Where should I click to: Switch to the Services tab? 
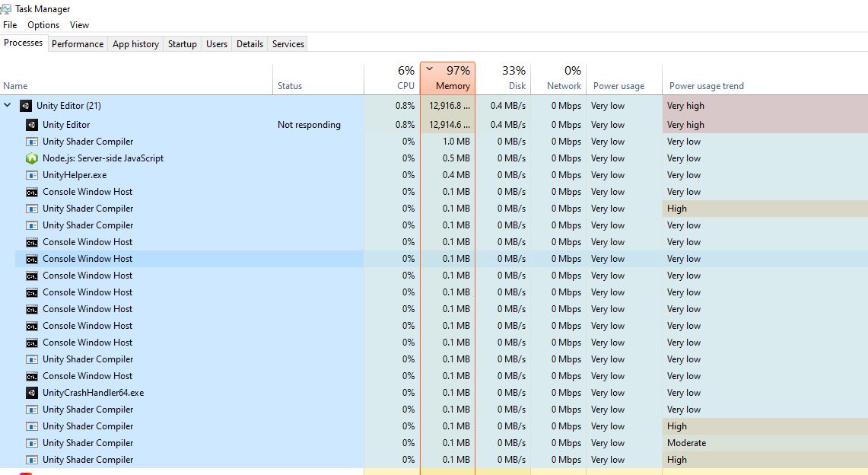[288, 44]
